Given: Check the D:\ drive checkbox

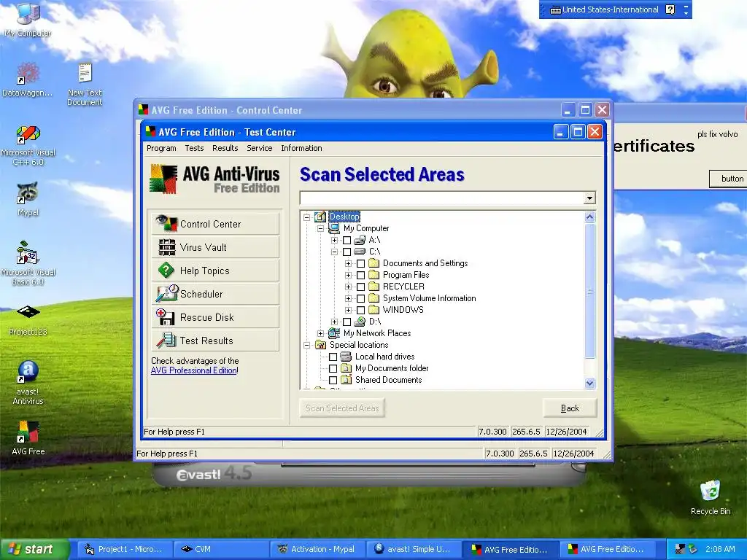Looking at the screenshot, I should [x=347, y=322].
